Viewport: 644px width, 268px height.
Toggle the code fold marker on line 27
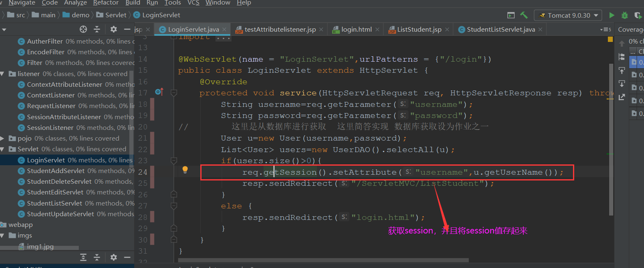(x=174, y=206)
